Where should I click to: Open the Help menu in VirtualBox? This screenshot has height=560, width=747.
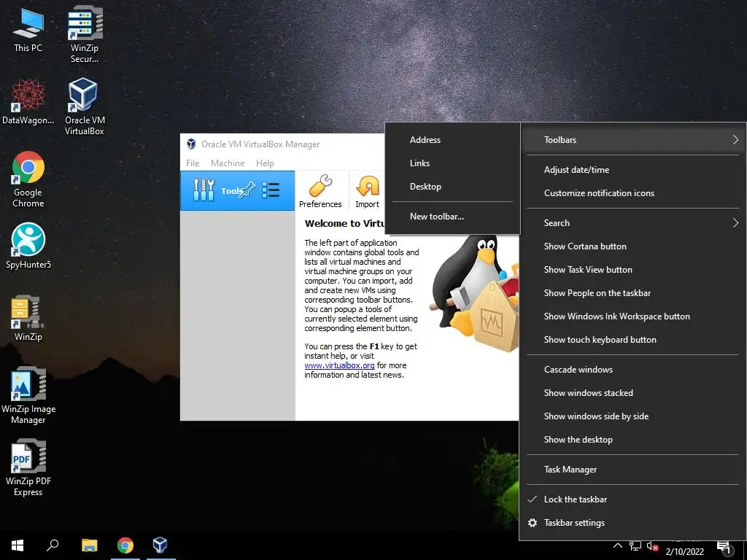(x=265, y=163)
